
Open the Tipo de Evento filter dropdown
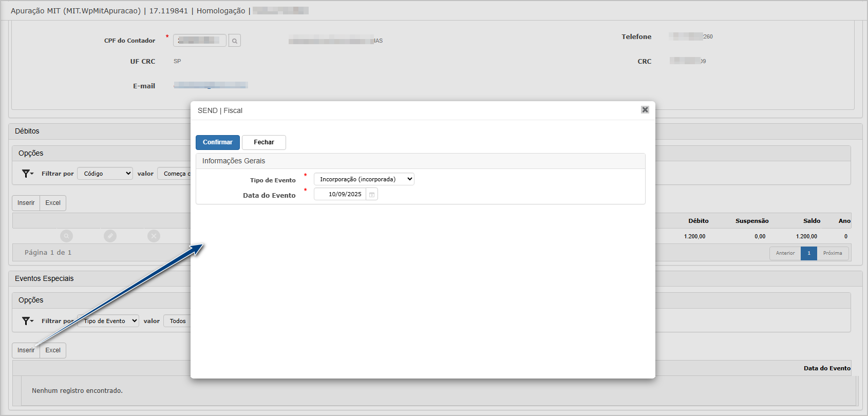[x=109, y=321]
